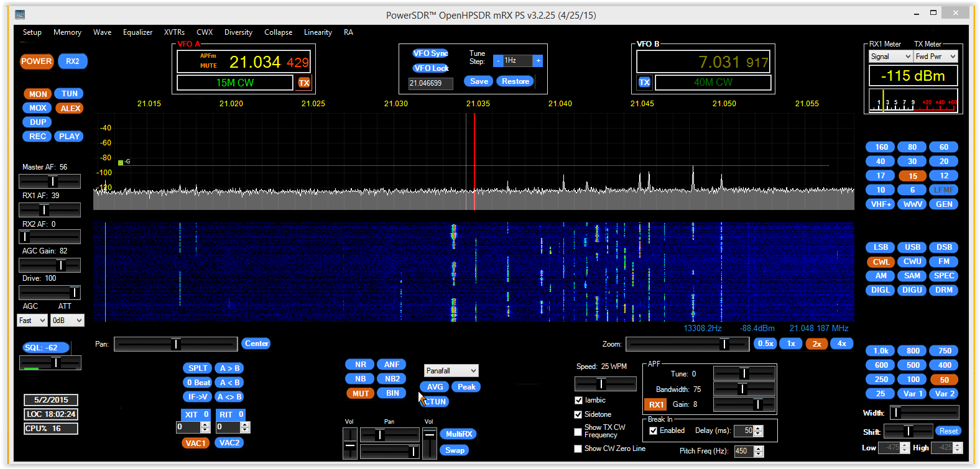Select the 20 meter band button
The image size is (980, 469).
[x=943, y=162]
